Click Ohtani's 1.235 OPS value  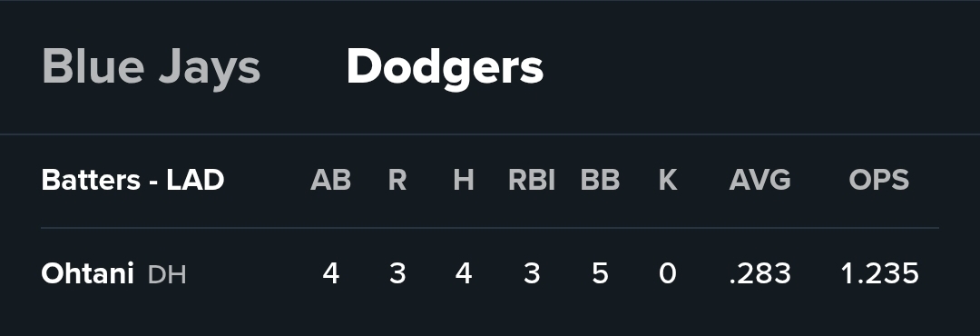pyautogui.click(x=879, y=274)
